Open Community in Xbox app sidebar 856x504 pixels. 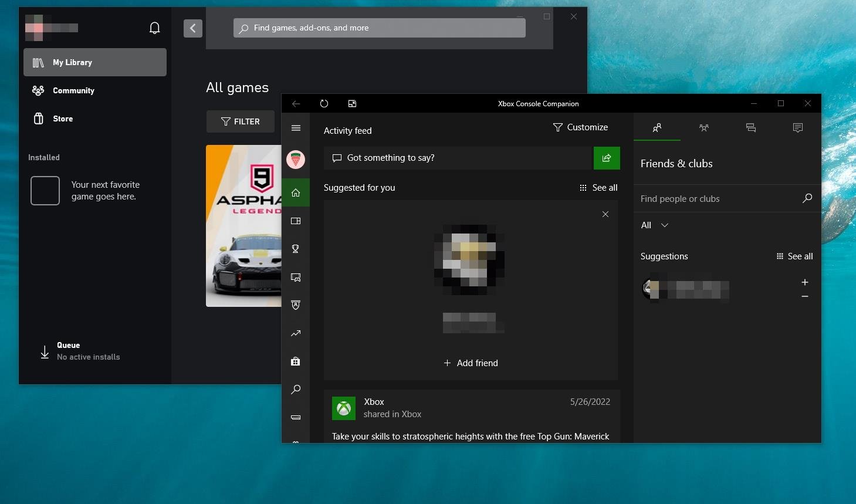point(95,90)
